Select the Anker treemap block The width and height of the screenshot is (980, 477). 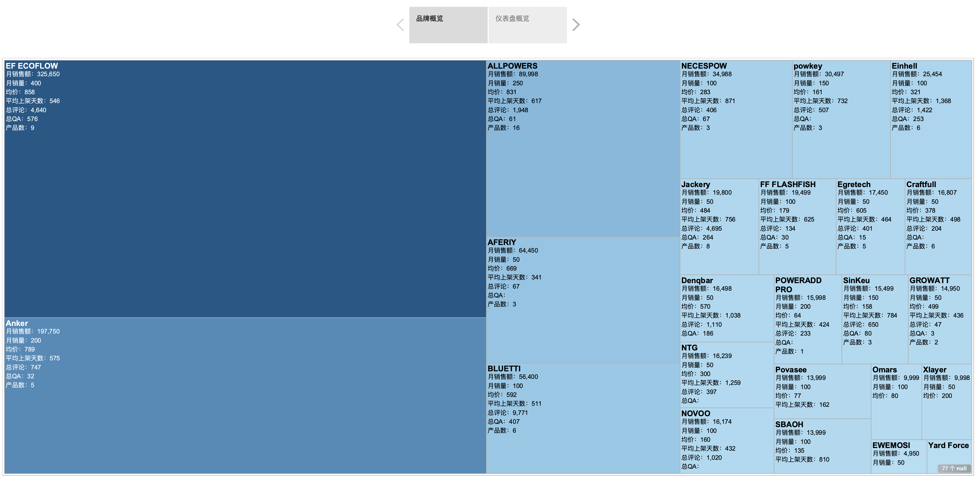(245, 396)
